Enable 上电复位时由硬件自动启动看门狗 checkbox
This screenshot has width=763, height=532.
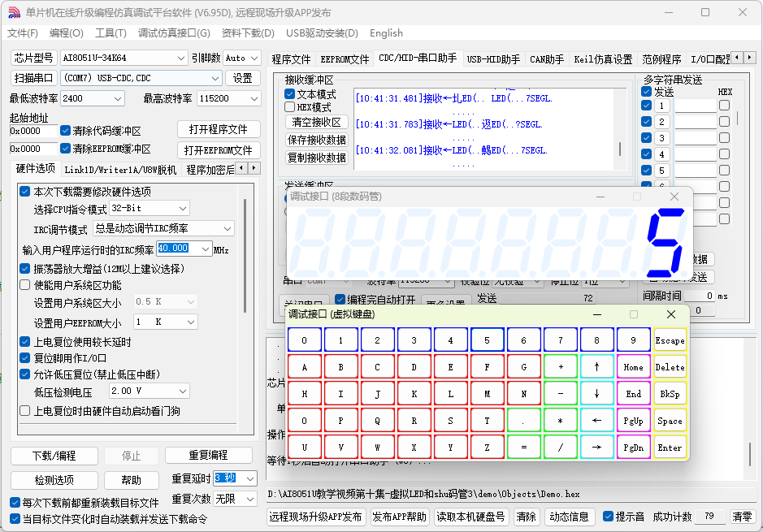(x=25, y=411)
